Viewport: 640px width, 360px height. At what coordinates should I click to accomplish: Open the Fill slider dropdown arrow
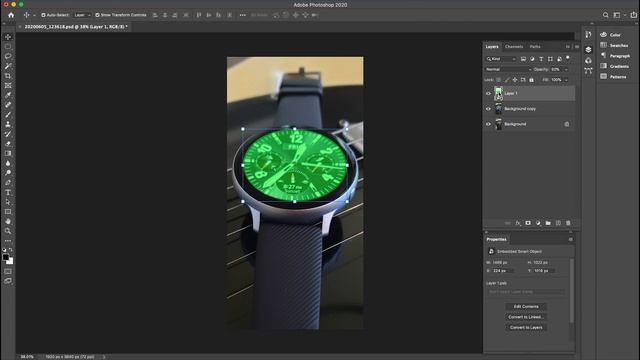point(566,80)
